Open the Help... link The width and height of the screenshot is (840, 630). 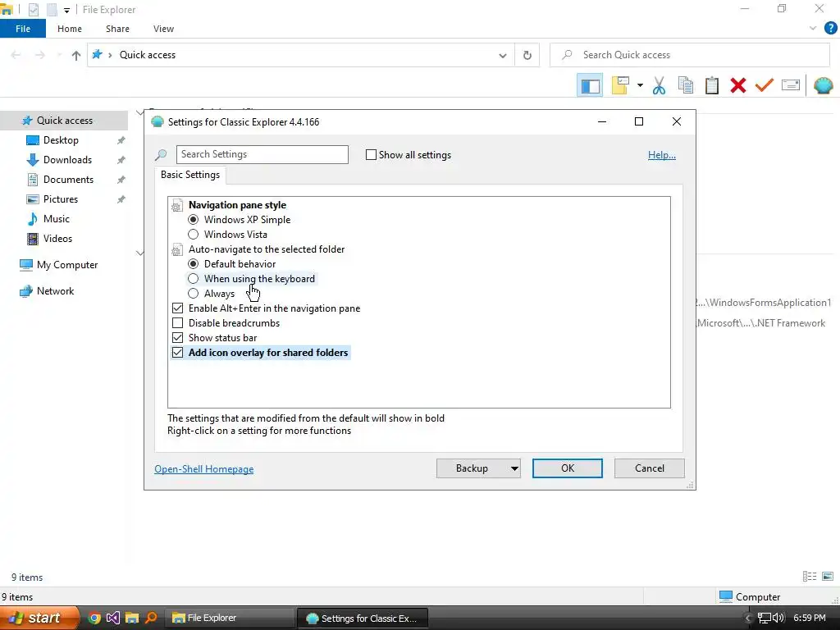coord(662,155)
